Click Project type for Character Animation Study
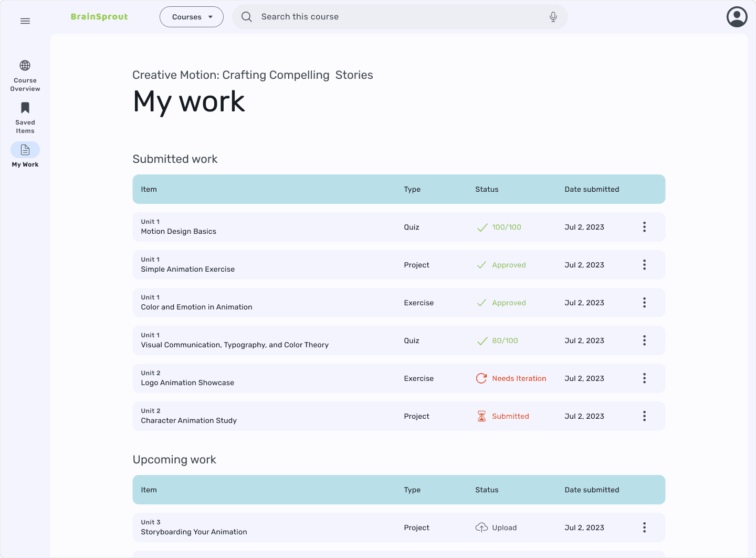Viewport: 756px width, 558px height. (x=416, y=416)
